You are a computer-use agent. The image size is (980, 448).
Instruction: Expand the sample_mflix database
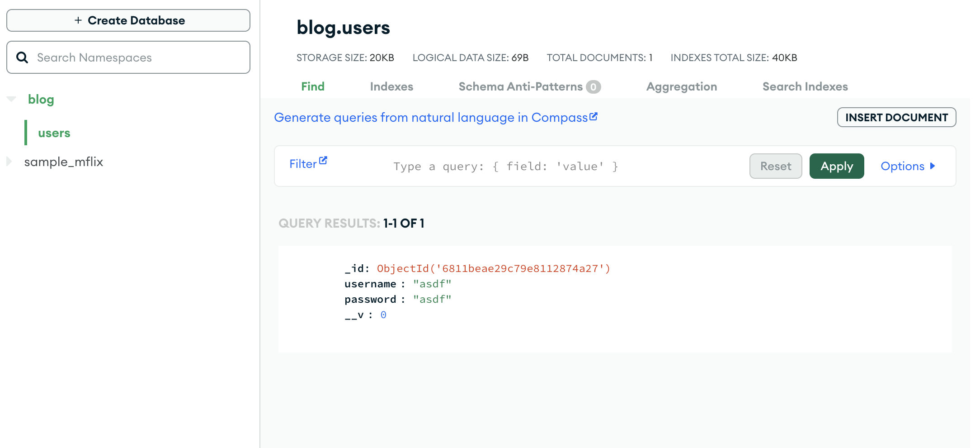9,162
